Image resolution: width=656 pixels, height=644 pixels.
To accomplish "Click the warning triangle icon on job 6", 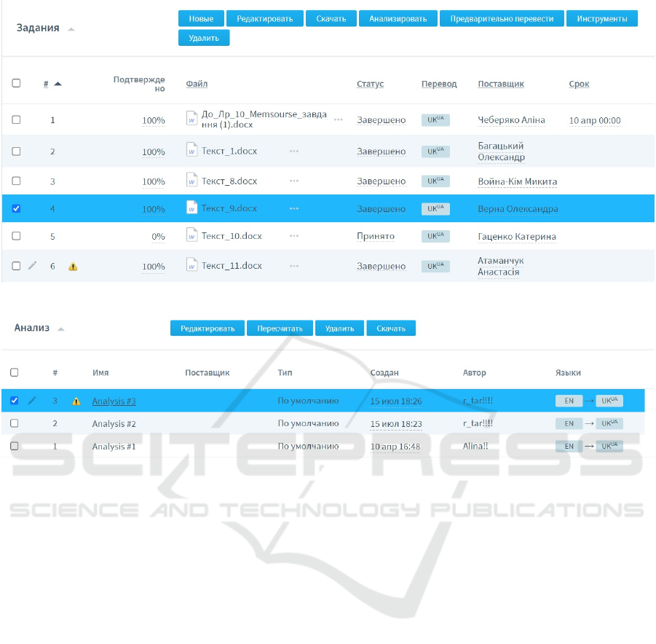I will [x=73, y=267].
